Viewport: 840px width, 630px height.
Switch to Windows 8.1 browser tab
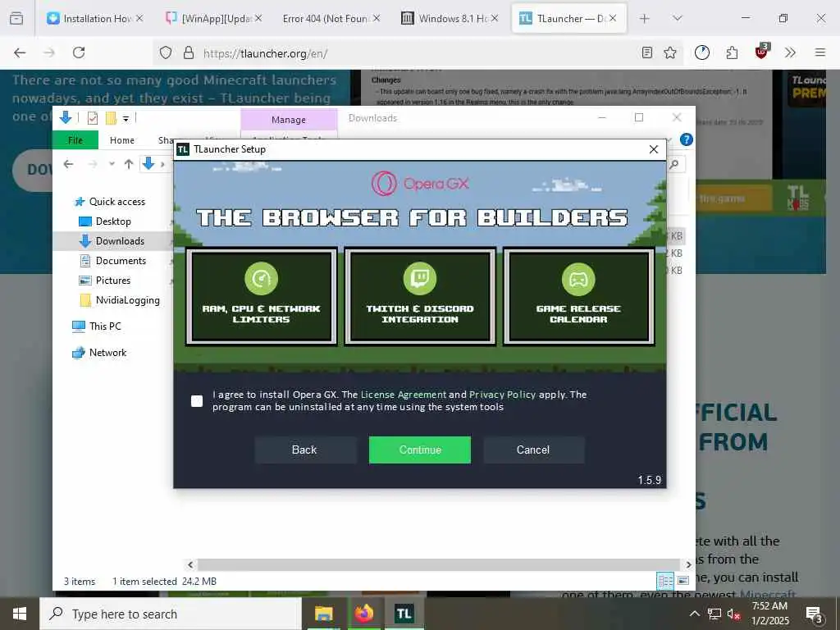point(450,18)
